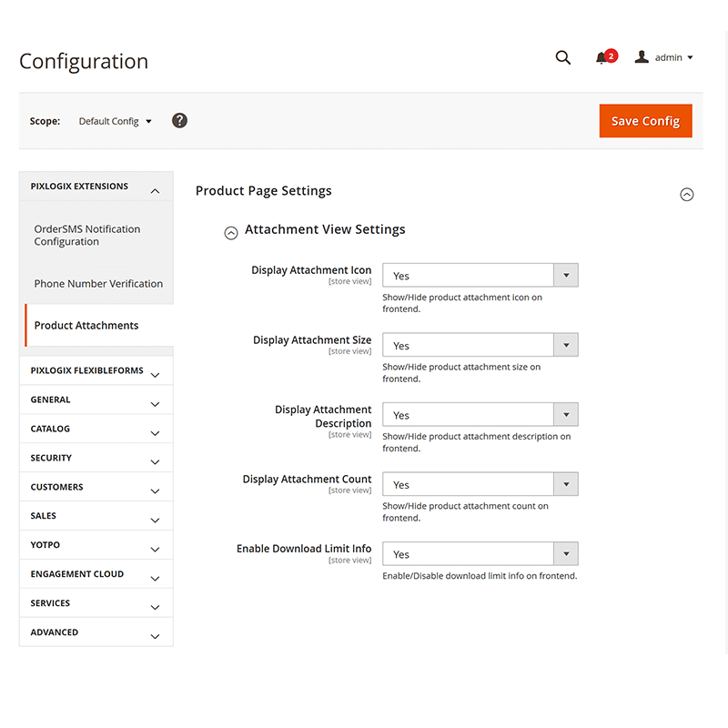Click the search magnifier icon

[562, 58]
